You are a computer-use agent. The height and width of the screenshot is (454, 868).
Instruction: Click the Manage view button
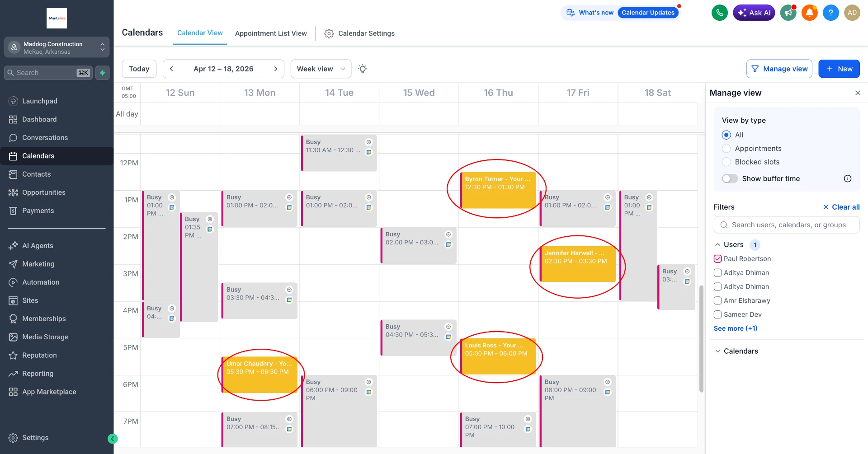coord(779,69)
